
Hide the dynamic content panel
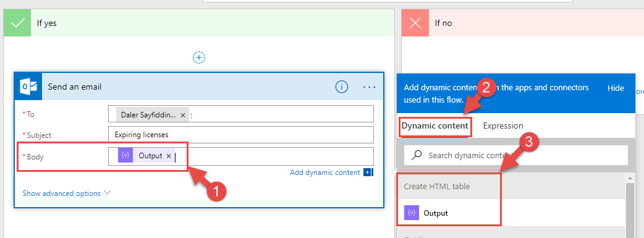616,88
